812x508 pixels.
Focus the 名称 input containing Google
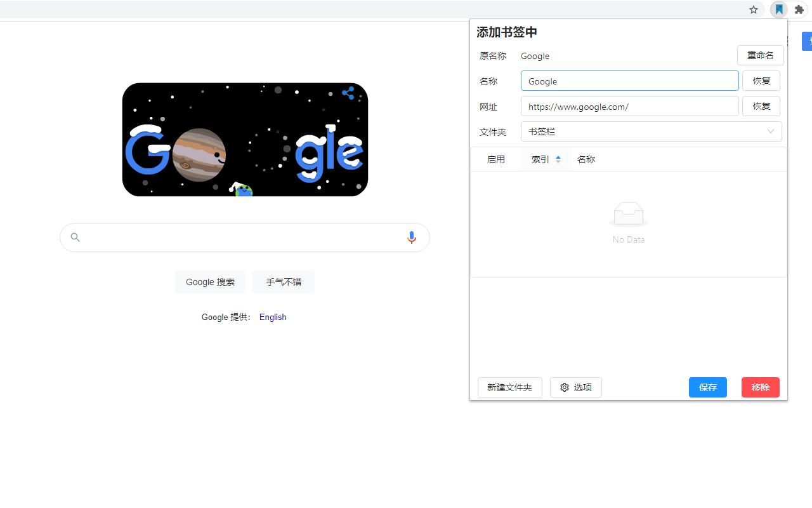tap(630, 81)
